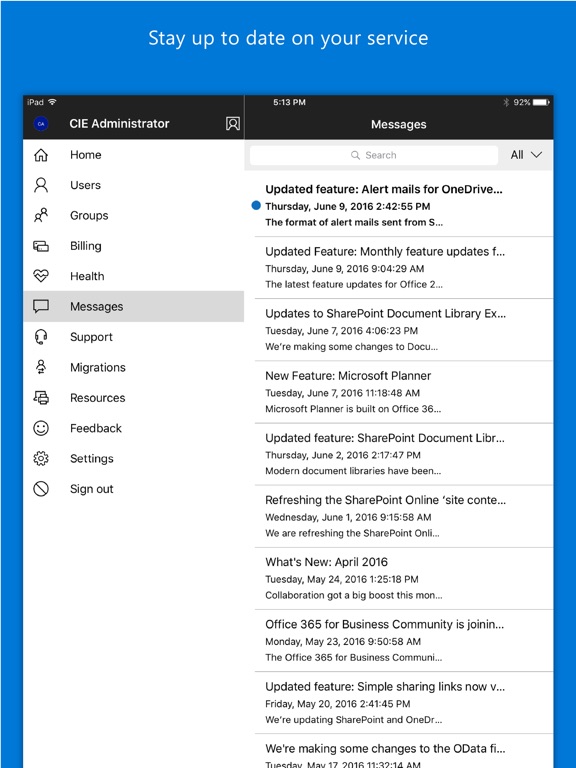Click the Feedback smiley icon
The width and height of the screenshot is (576, 768).
tap(41, 428)
